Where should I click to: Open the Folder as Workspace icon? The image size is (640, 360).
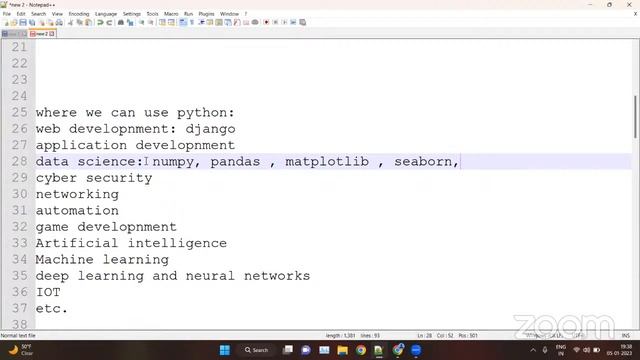coord(246,22)
